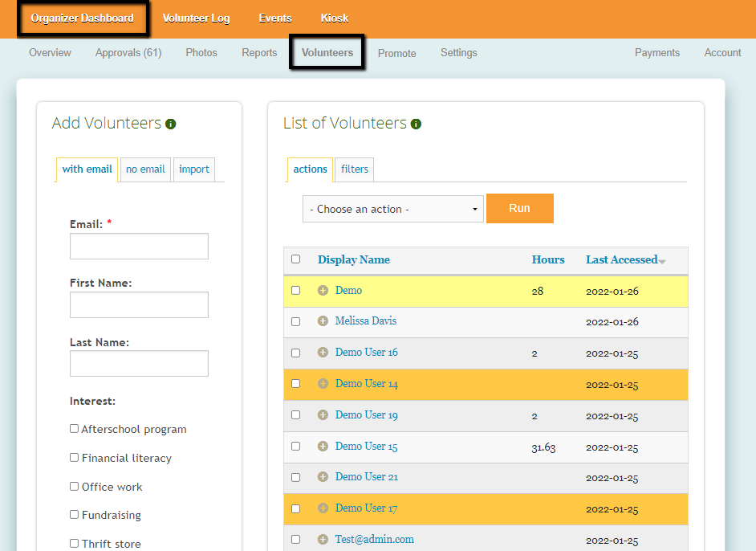Click the plus icon beside Test@admin.com
This screenshot has width=756, height=551.
323,540
